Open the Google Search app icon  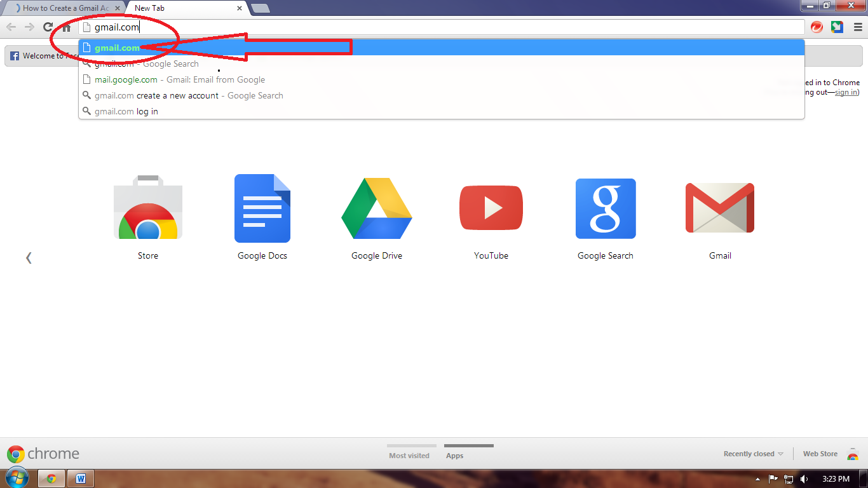[606, 208]
